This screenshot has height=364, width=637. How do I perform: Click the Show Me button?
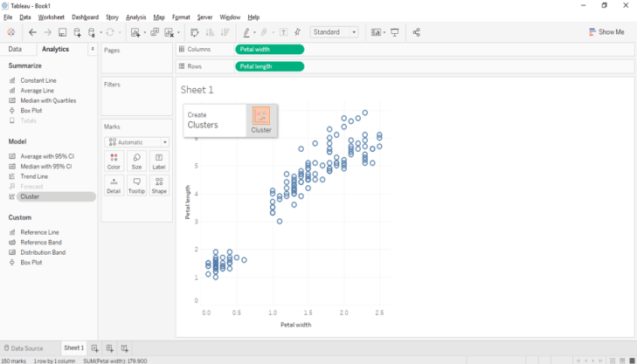coord(606,32)
